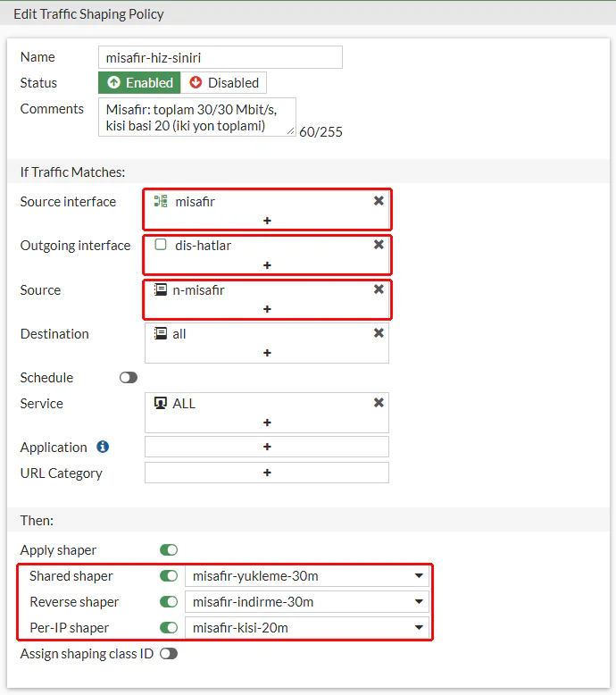Add another Source interface with plus
Screen dimensions: 616x695
267,221
